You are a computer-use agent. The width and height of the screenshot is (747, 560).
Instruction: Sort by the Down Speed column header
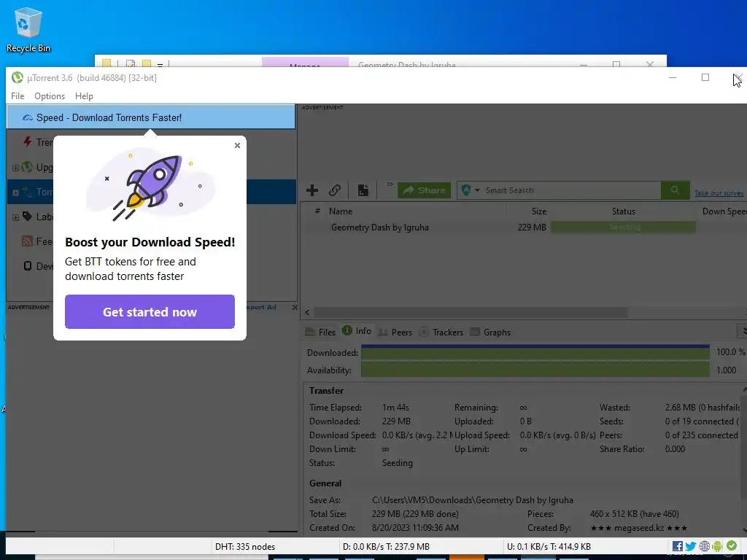[724, 211]
